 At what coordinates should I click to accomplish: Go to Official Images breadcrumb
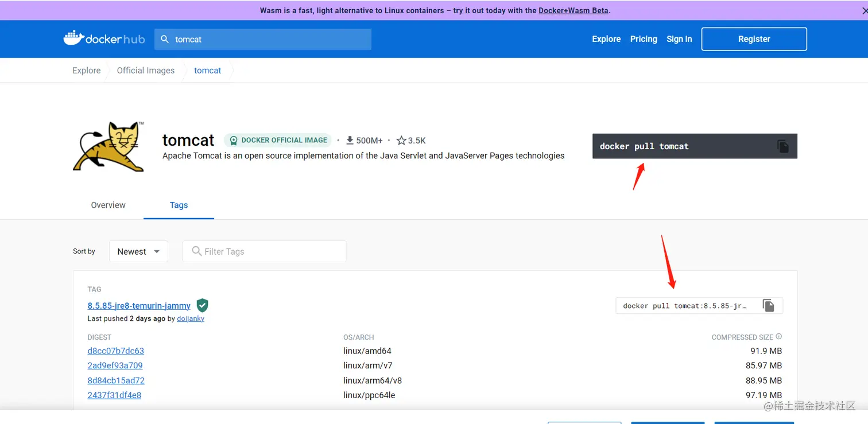(146, 70)
